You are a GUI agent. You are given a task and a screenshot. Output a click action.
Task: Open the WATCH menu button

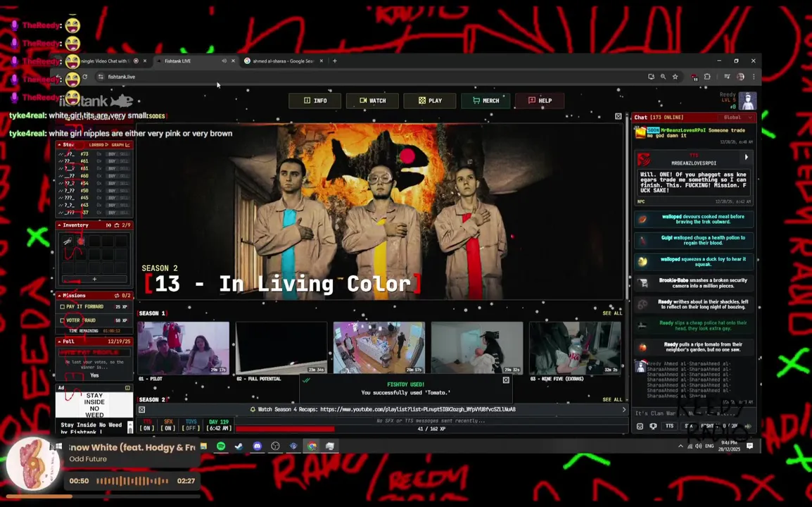coord(372,101)
